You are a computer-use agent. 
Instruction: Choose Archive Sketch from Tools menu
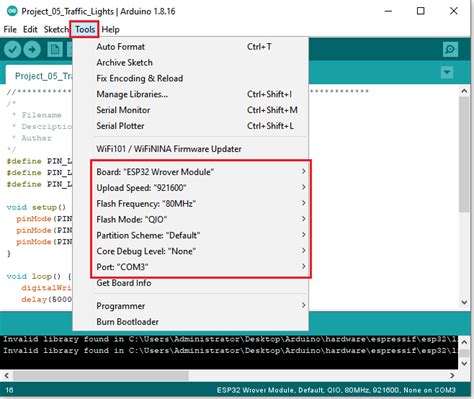(x=190, y=62)
